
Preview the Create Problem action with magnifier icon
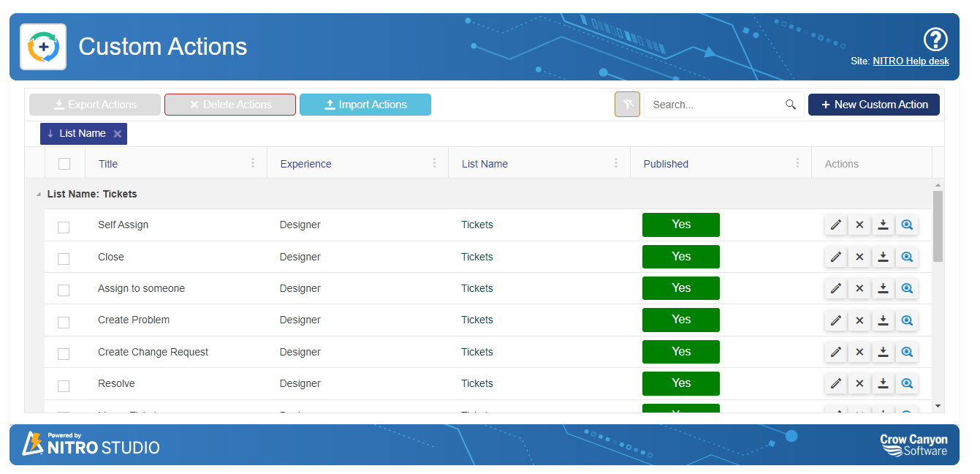point(907,320)
